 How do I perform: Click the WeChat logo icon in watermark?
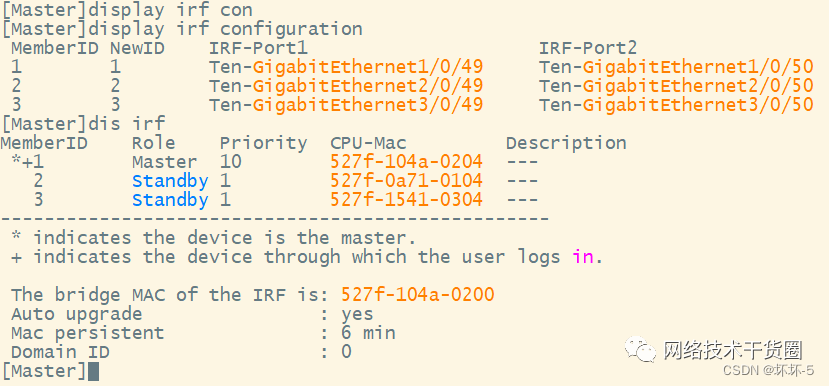641,350
